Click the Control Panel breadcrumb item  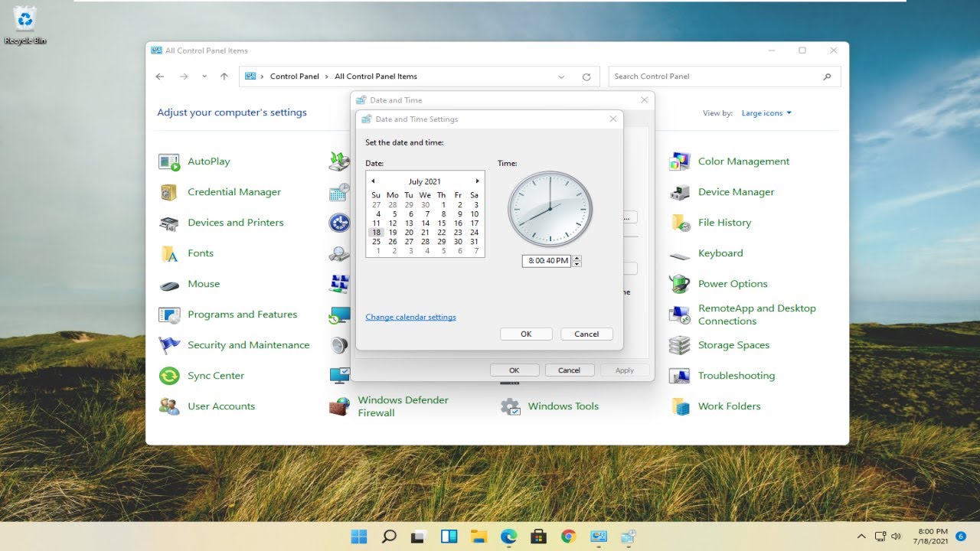(295, 77)
